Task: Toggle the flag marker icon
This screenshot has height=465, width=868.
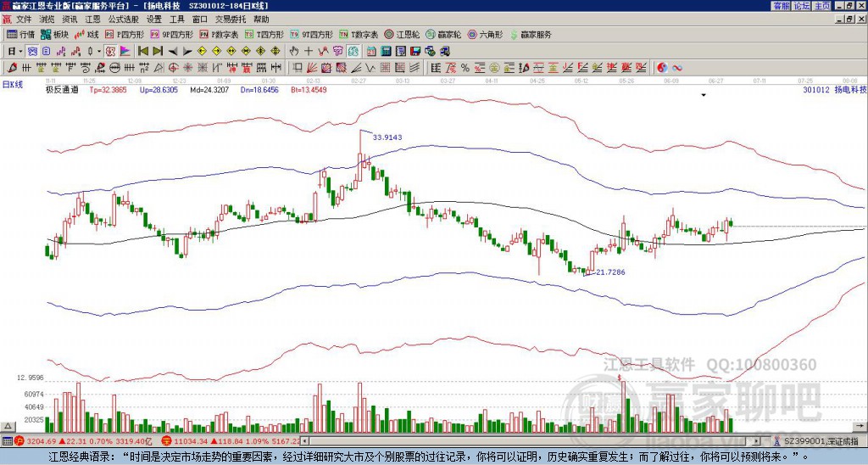Action: (x=125, y=52)
